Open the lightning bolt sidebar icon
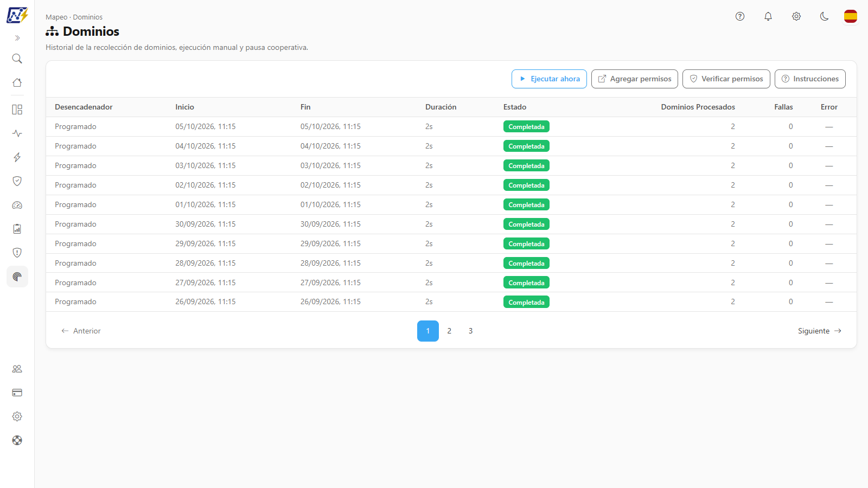The width and height of the screenshot is (868, 488). click(x=17, y=157)
